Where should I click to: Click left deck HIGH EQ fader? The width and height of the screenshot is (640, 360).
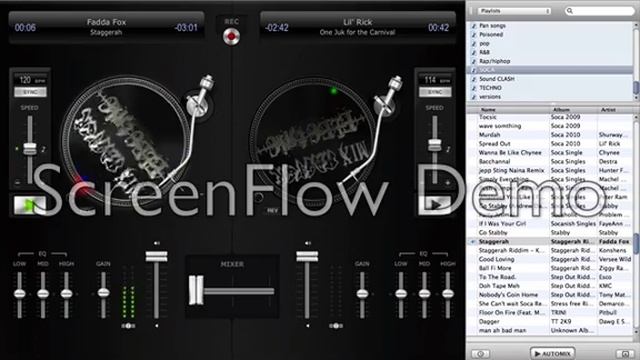coord(66,293)
